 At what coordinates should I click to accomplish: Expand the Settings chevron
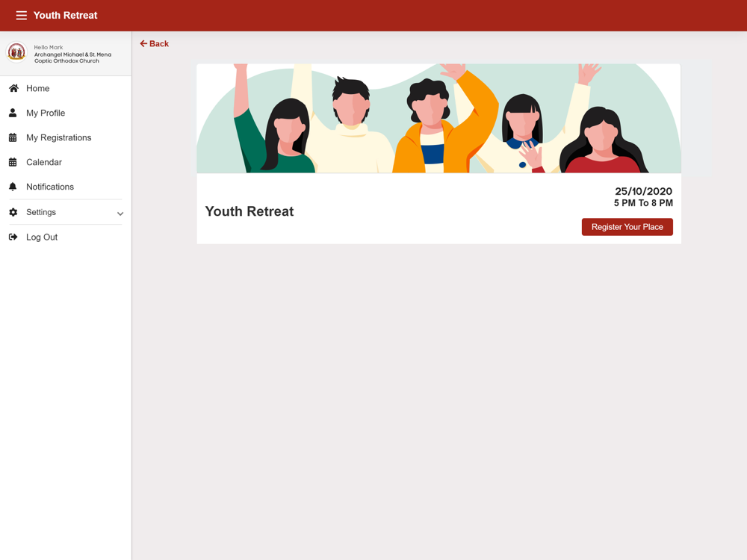(120, 214)
